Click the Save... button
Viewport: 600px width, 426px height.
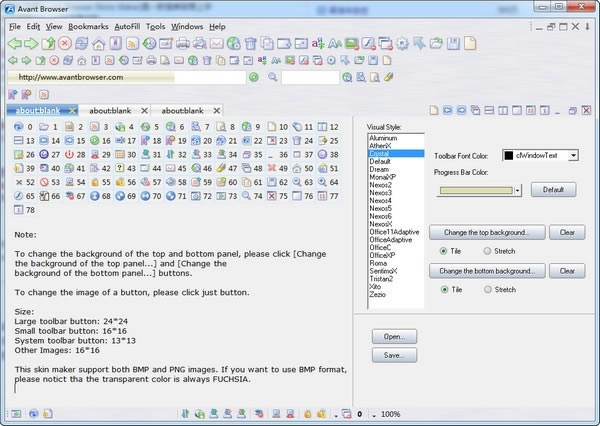pos(394,355)
